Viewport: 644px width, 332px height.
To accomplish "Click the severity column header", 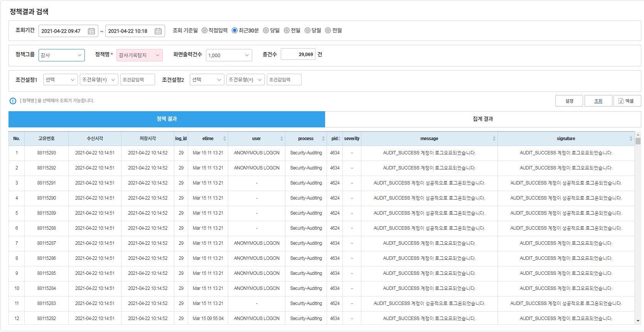I will tap(352, 139).
